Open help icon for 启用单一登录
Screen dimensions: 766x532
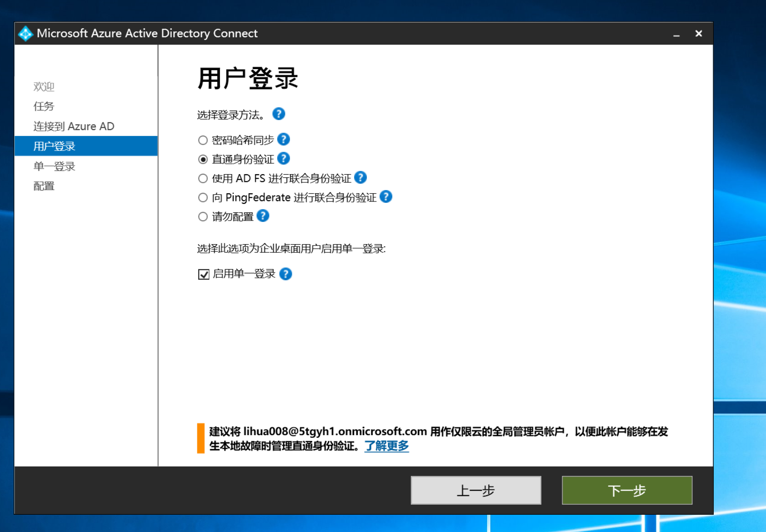[285, 274]
